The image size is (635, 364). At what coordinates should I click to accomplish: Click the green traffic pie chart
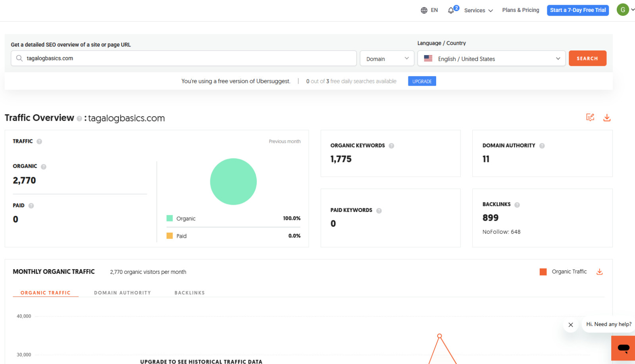233,182
